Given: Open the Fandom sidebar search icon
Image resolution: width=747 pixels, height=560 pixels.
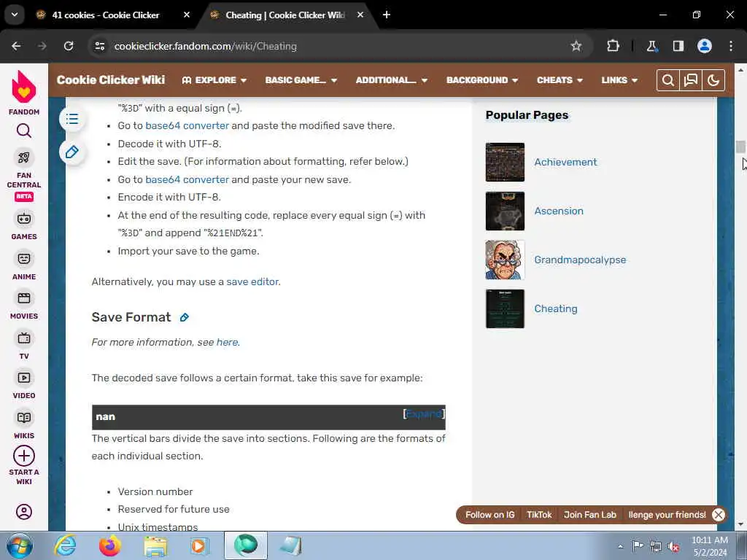Looking at the screenshot, I should (x=24, y=131).
